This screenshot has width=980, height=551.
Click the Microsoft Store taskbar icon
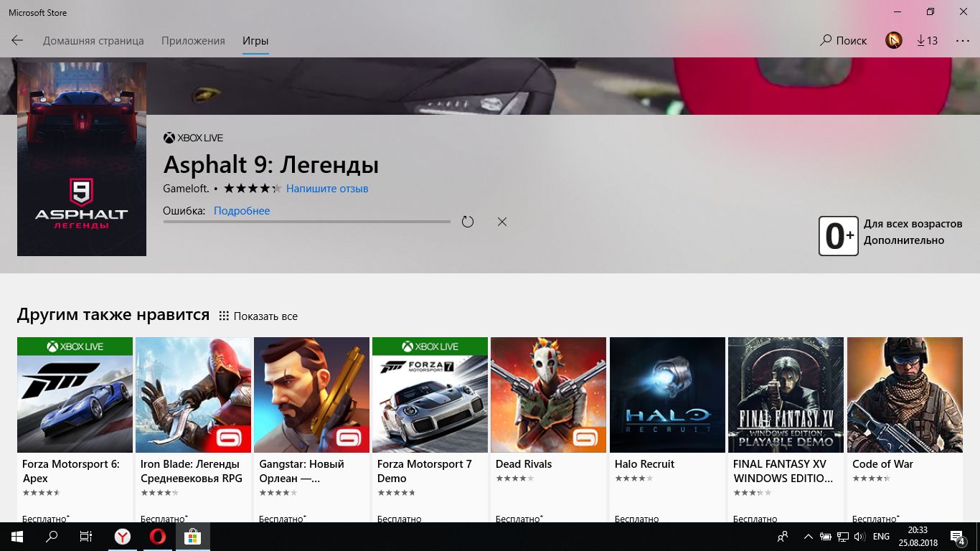192,537
